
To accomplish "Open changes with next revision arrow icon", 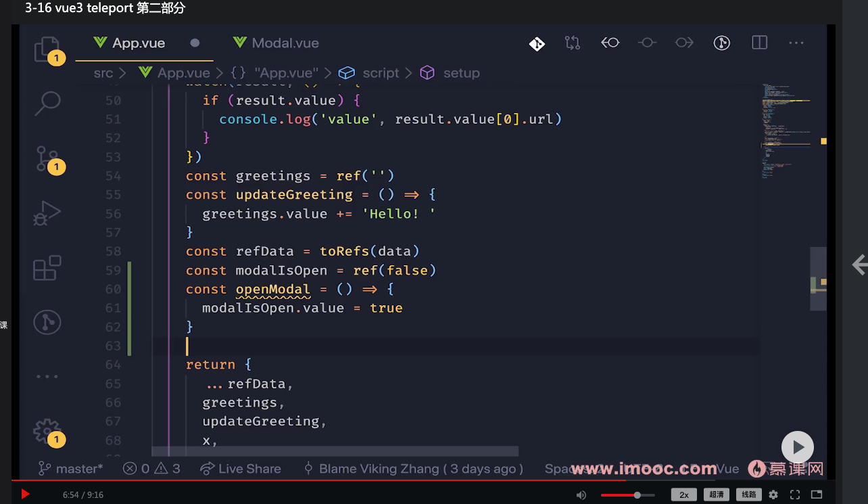I will coord(684,43).
